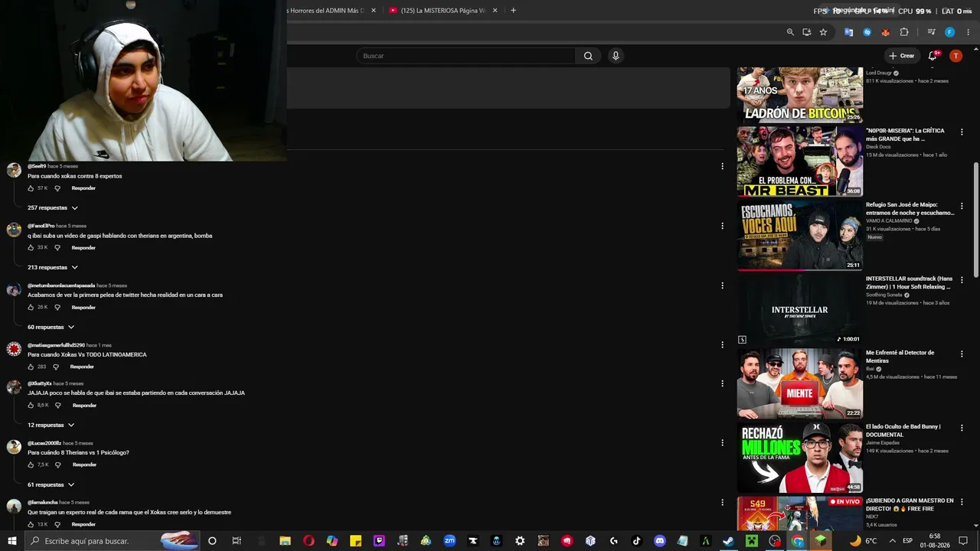Open Discord from the taskbar
This screenshot has height=551, width=980.
(660, 541)
